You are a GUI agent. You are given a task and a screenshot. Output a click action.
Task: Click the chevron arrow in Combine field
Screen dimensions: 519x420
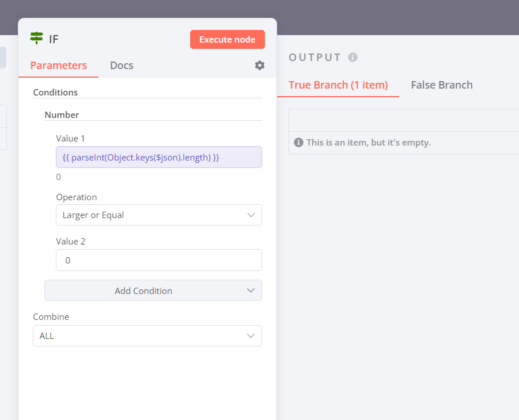tap(251, 336)
